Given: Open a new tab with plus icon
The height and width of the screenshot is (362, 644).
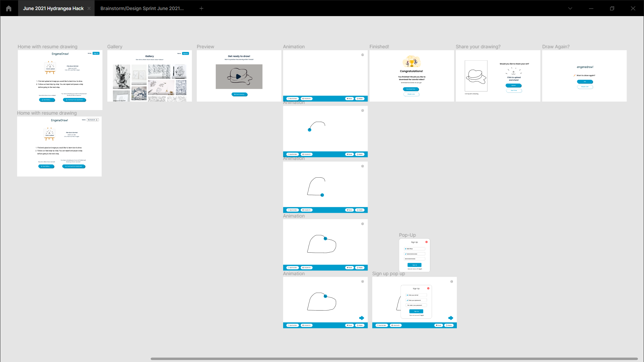Looking at the screenshot, I should tap(201, 8).
